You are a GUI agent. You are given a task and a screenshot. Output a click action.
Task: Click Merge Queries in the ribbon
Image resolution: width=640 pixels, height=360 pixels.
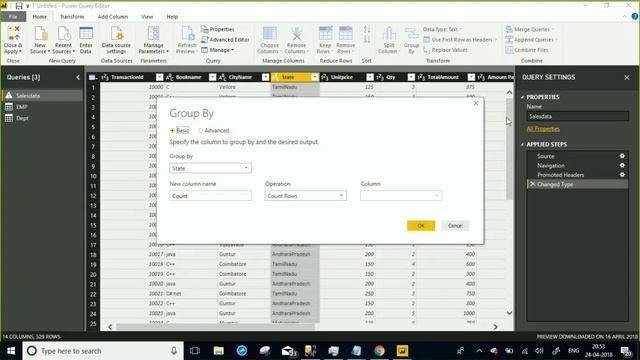coord(530,29)
